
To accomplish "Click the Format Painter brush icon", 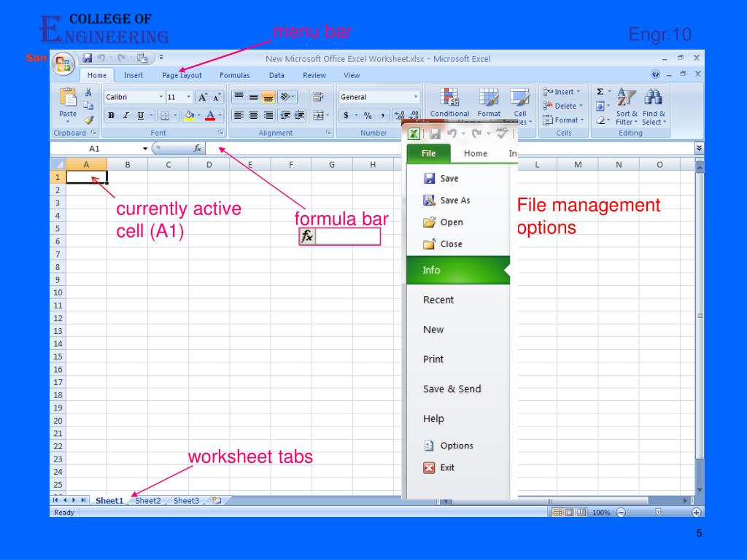I will pos(88,120).
